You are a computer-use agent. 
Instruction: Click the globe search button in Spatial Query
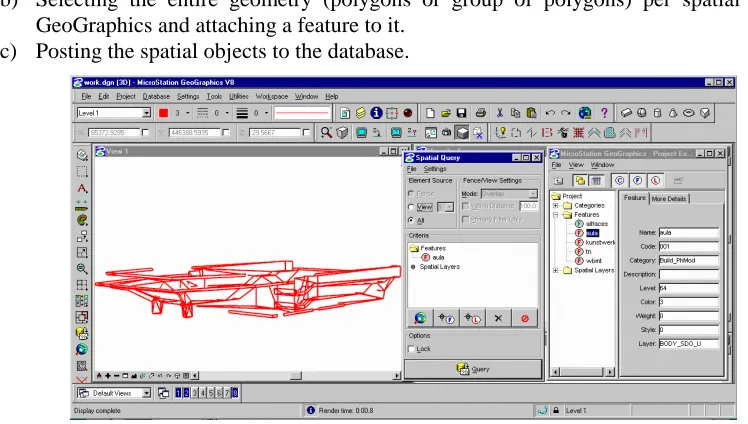(420, 318)
